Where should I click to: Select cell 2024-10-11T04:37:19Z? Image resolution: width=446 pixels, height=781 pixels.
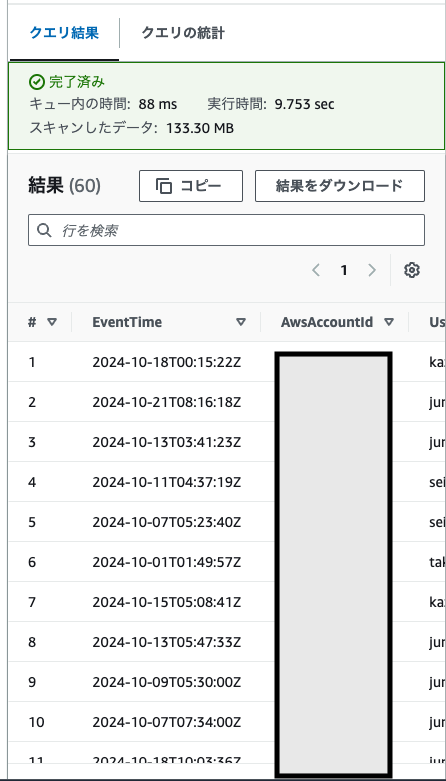[x=166, y=482]
